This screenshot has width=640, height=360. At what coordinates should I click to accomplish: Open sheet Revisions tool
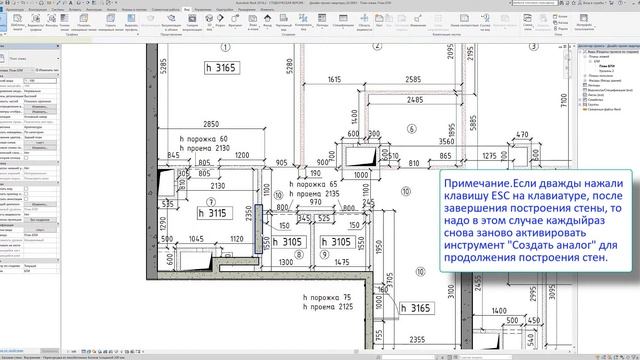[x=418, y=21]
